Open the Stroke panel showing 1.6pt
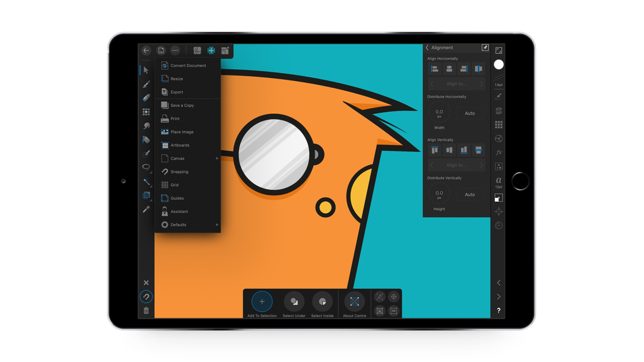Screen dimensions: 644x362 tap(499, 80)
